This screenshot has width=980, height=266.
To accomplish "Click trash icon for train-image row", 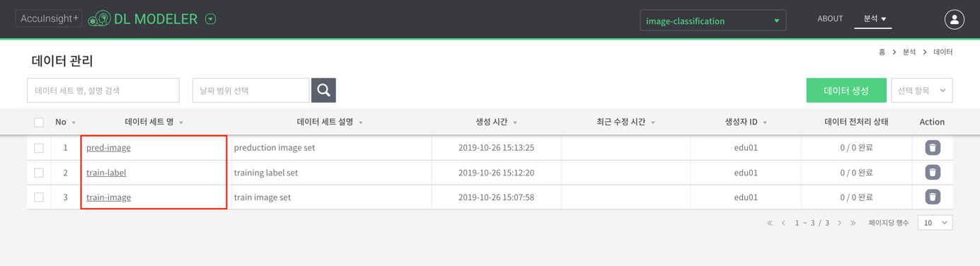I will pyautogui.click(x=933, y=197).
